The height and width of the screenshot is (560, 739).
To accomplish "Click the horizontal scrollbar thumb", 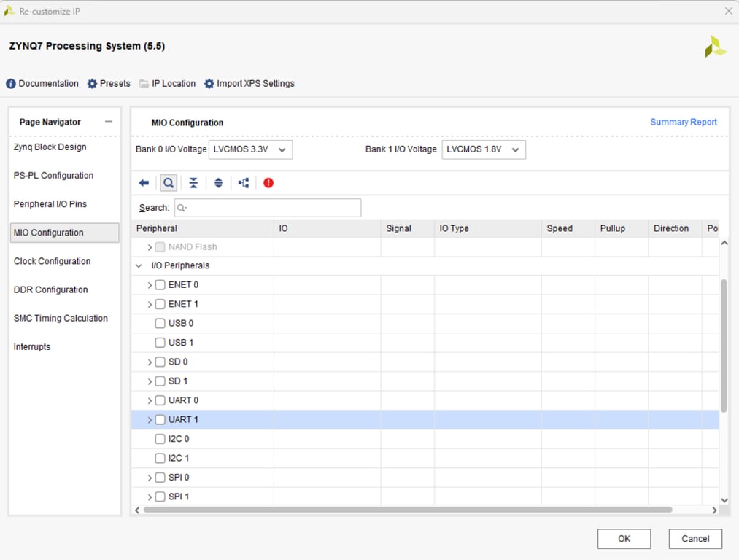I will point(408,510).
